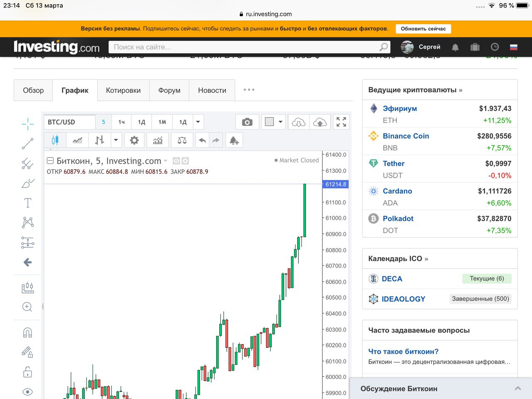Open the Биткоин legend dropdown arrow
532x399 pixels.
[165, 161]
